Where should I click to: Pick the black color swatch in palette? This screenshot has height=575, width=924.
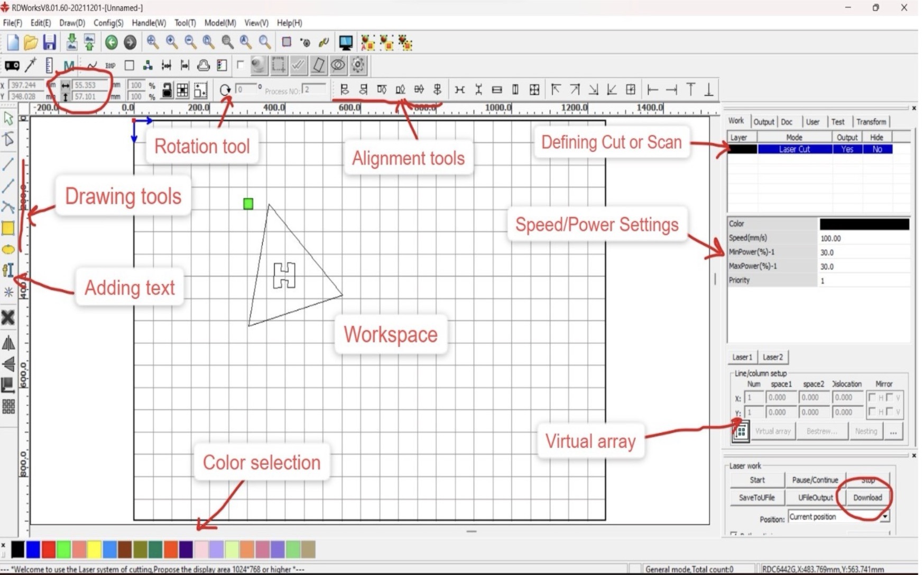pos(17,549)
